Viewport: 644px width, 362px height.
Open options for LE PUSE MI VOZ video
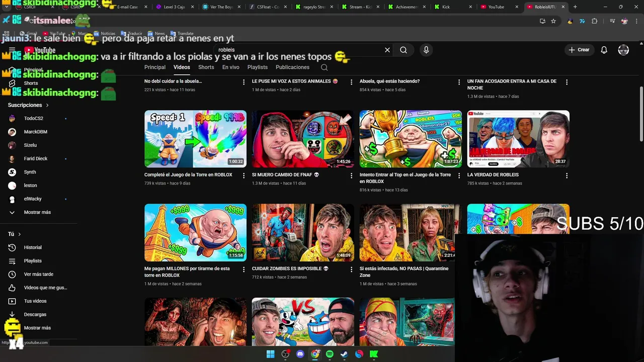[x=352, y=82]
